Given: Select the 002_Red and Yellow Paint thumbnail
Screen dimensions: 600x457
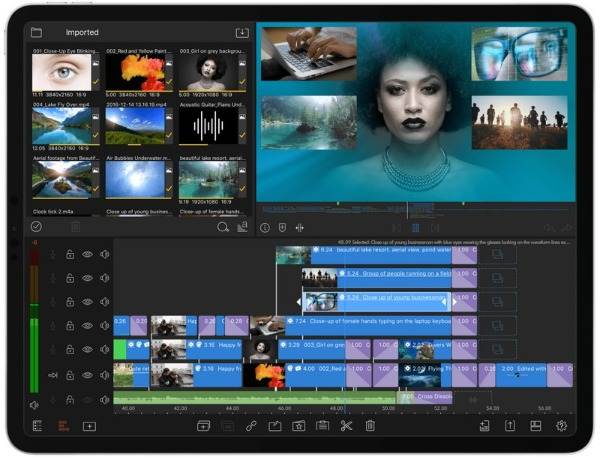Looking at the screenshot, I should click(135, 72).
